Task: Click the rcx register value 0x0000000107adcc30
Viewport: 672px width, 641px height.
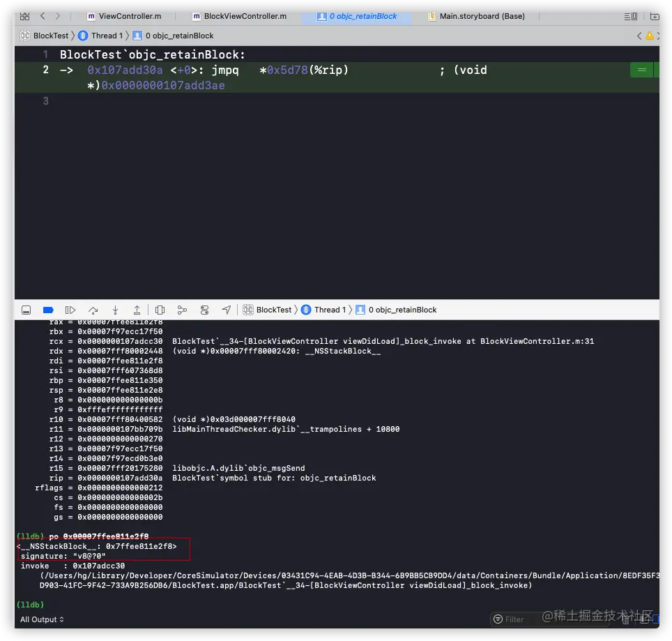Action: tap(120, 341)
